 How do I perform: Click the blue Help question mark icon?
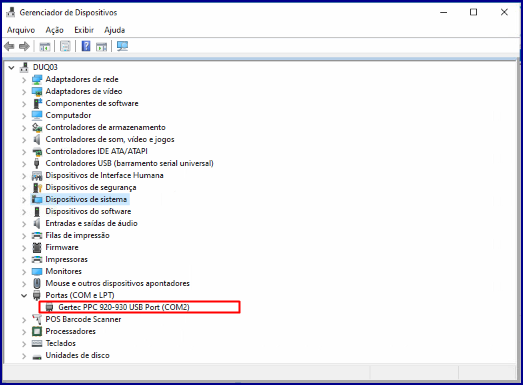pos(86,46)
